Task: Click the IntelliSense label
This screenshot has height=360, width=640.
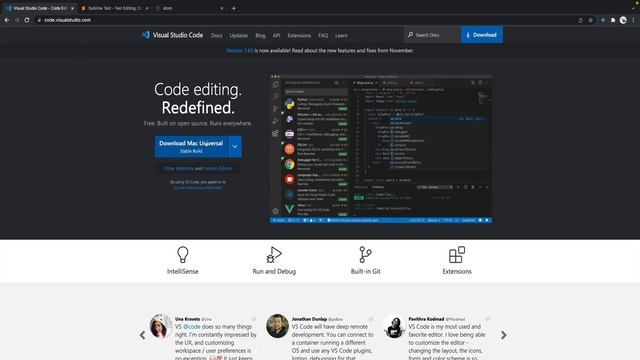Action: point(182,271)
